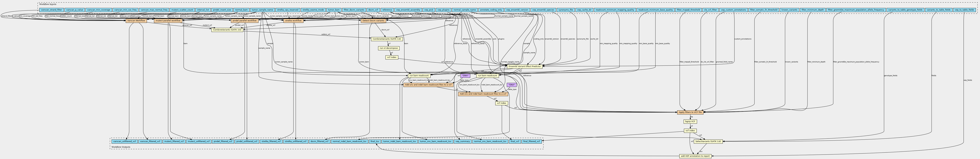Click the docm_filtered_vcf output
980x159 pixels.
[320, 142]
